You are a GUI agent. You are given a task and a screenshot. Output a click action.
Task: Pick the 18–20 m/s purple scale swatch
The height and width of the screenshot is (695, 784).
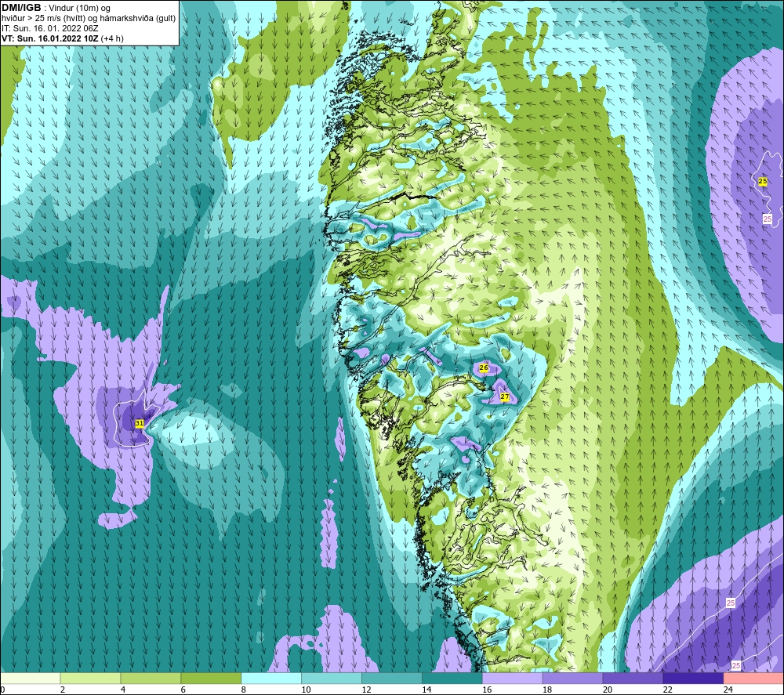tap(572, 678)
